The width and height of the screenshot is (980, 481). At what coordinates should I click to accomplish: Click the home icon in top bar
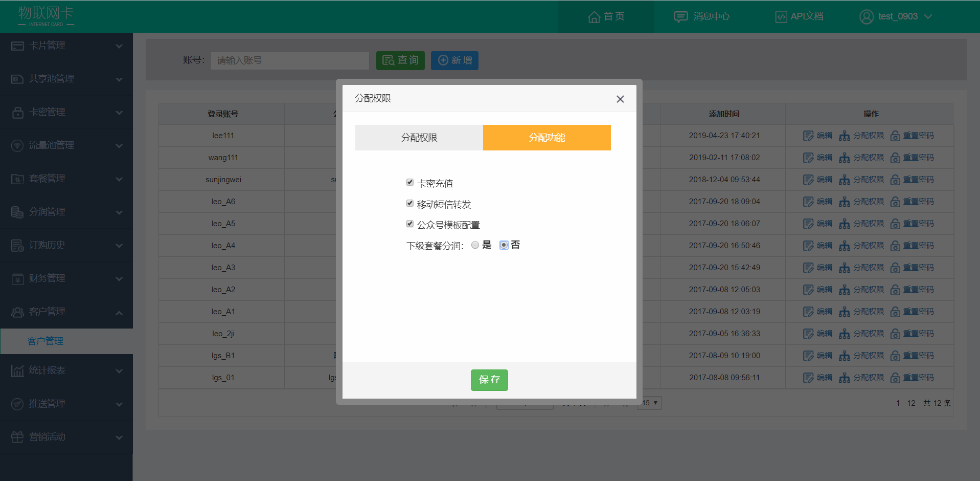point(594,17)
